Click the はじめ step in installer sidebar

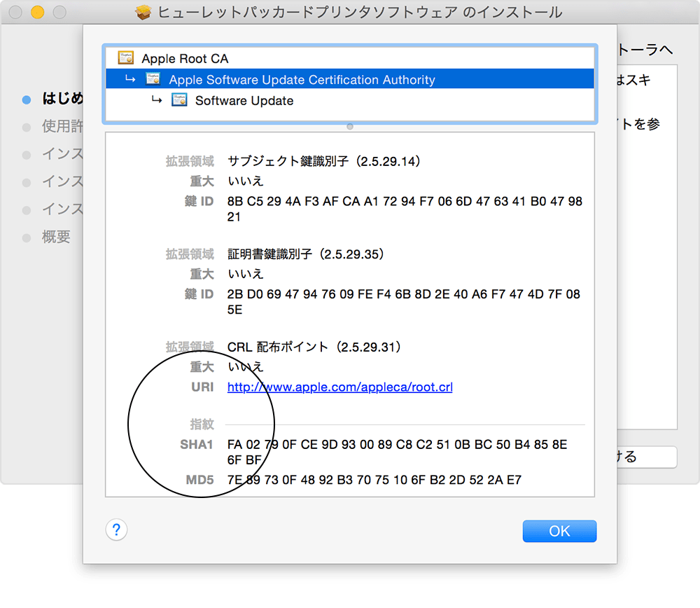[62, 98]
